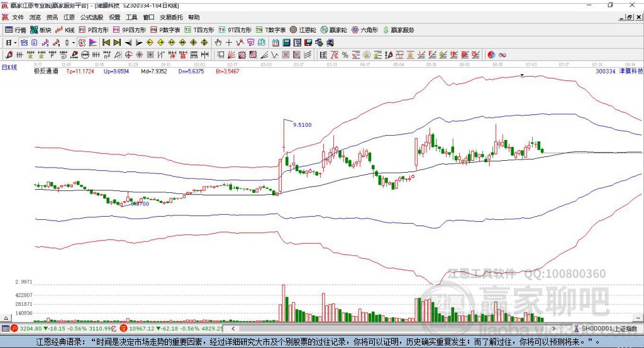This screenshot has height=348, width=644.
Task: Click the Tp=11.1724 indicator value
Action: [80, 71]
